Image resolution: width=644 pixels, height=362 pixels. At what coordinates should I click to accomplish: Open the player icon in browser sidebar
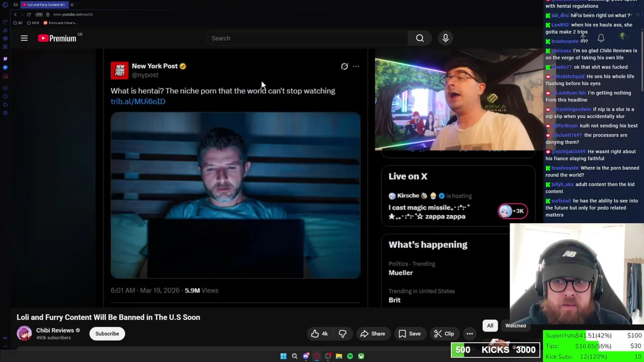5,87
